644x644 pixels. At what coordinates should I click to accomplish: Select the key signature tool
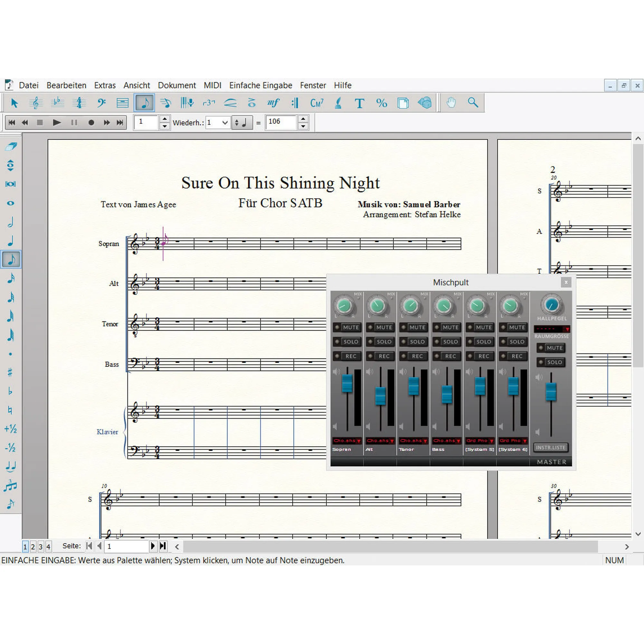pos(57,103)
